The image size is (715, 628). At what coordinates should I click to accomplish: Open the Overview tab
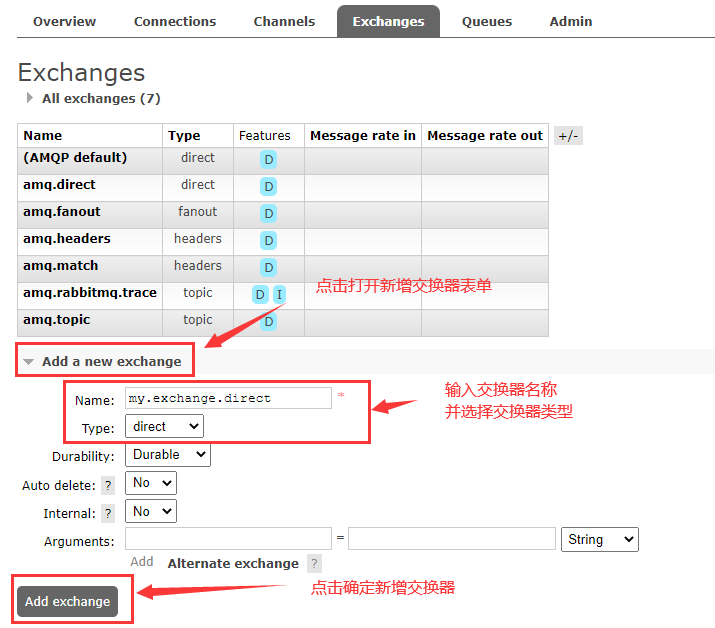(64, 21)
